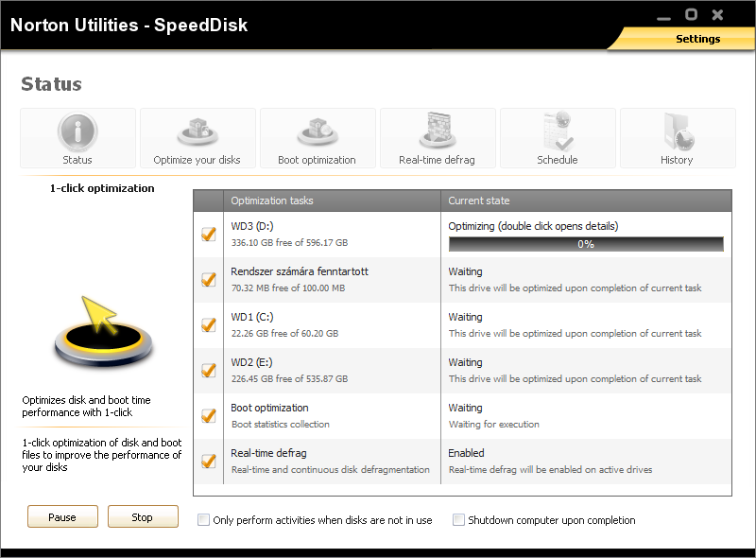Screen dimensions: 756x558
Task: Click 'Waiting for execution' status text
Action: [x=494, y=424]
